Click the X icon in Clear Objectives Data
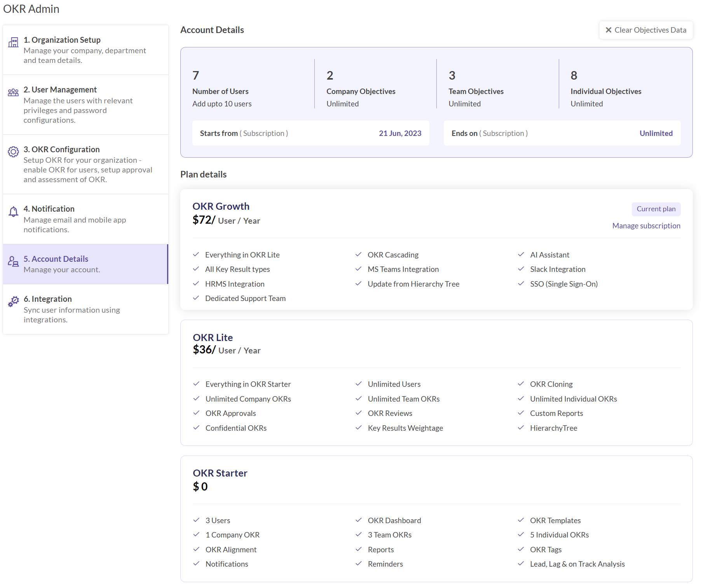Viewport: 701px width, 588px height. pyautogui.click(x=609, y=30)
